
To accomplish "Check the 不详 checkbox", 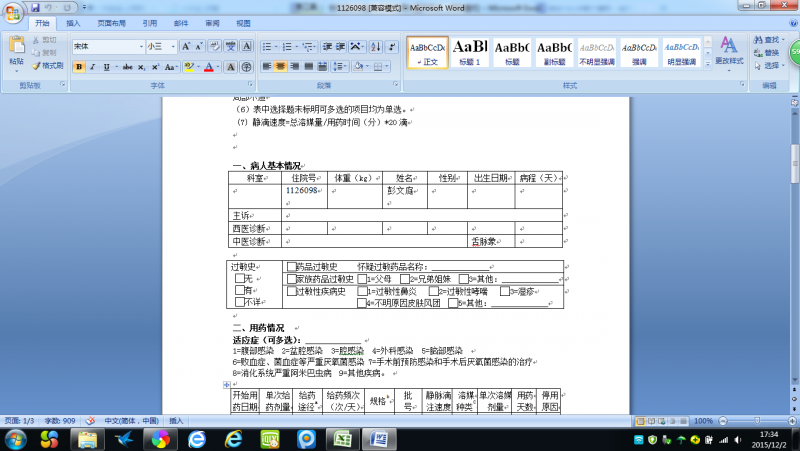I will [x=239, y=302].
